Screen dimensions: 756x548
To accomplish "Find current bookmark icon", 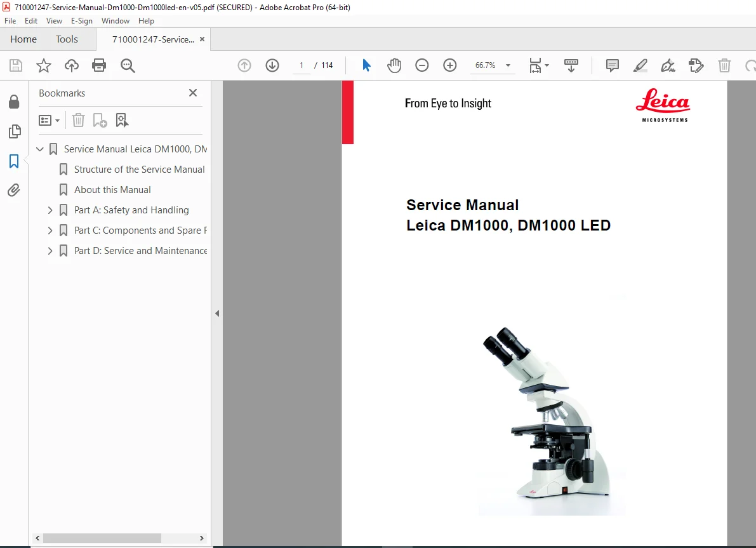I will (122, 120).
